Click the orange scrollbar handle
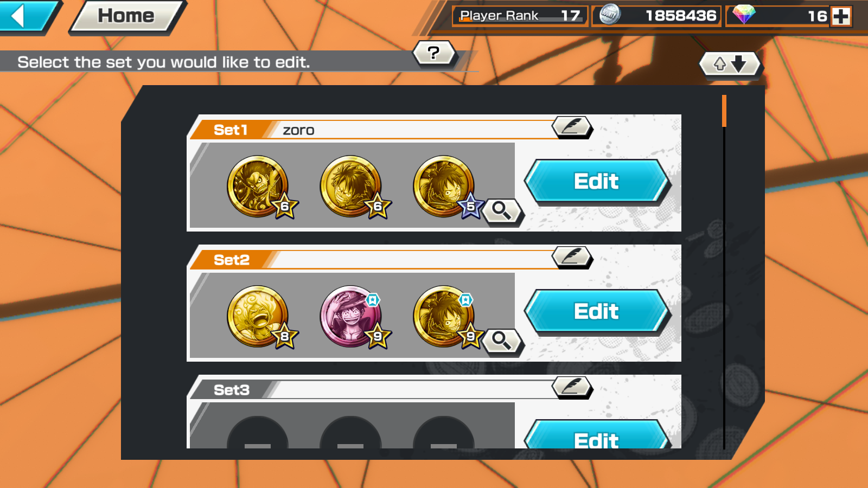Image resolution: width=868 pixels, height=488 pixels. (724, 111)
